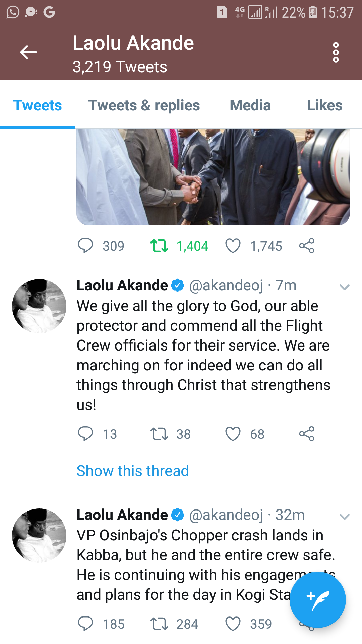Open the handshake photo in the tweet
Viewport: 362px width, 644px height.
tap(213, 177)
